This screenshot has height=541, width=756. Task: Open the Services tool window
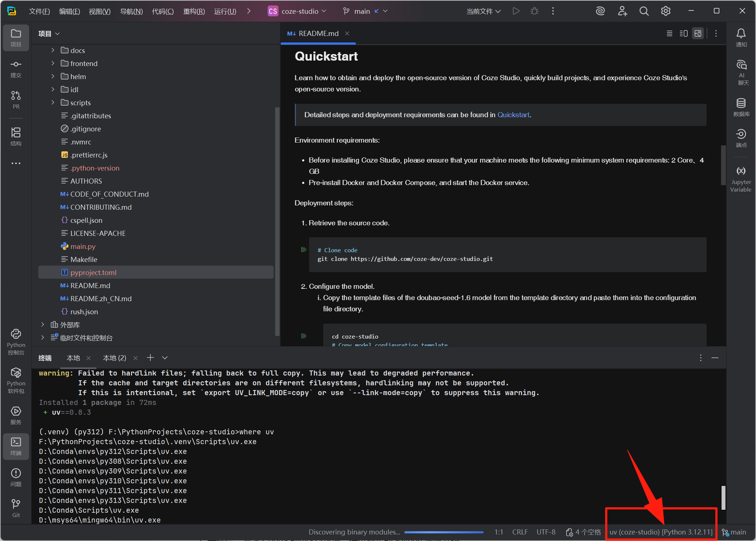(16, 415)
